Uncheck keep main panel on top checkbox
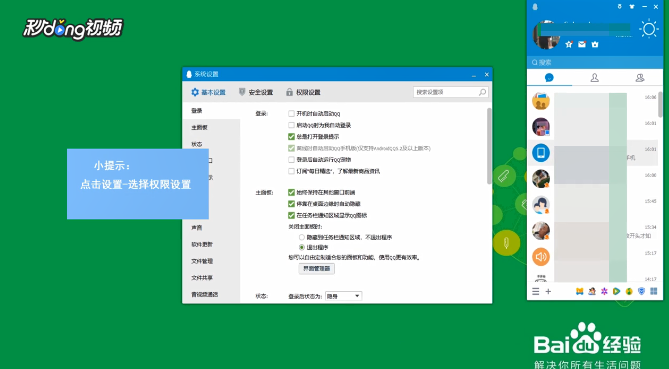This screenshot has width=669, height=369. coord(291,192)
